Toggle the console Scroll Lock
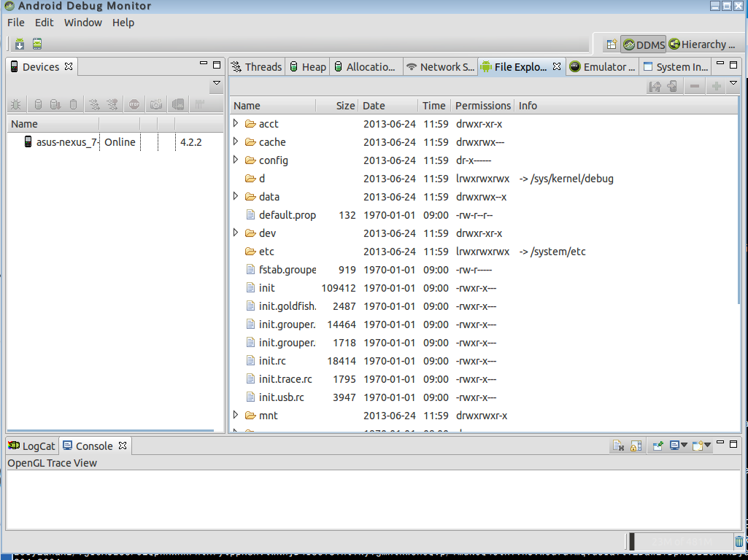 636,446
